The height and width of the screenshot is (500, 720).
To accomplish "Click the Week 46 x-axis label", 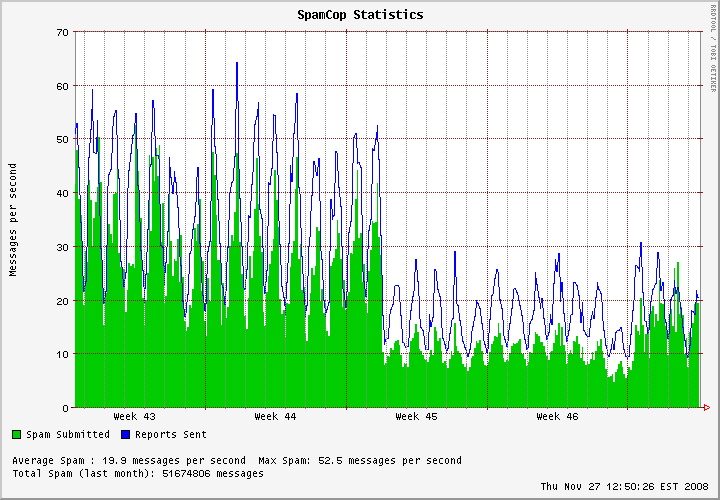I will click(557, 416).
